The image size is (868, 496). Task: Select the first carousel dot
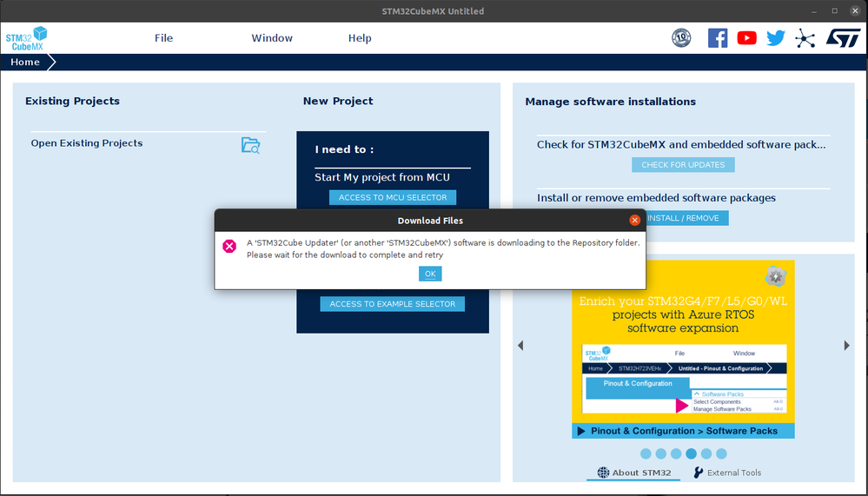tap(646, 454)
